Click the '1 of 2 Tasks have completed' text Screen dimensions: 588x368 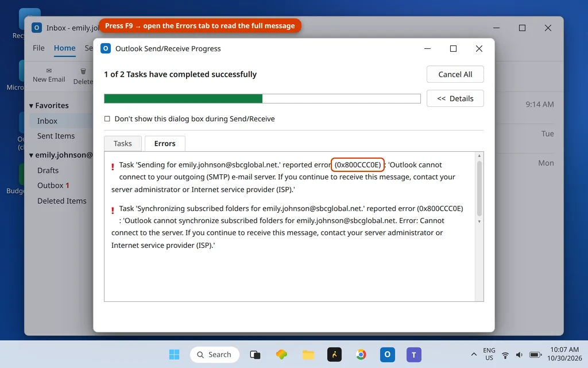click(180, 74)
